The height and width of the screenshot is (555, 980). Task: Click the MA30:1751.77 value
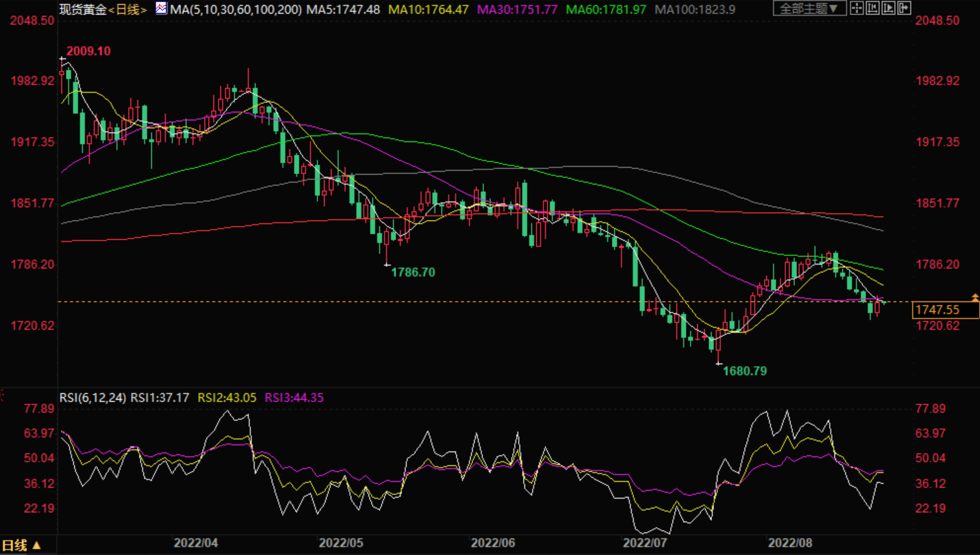pos(517,9)
